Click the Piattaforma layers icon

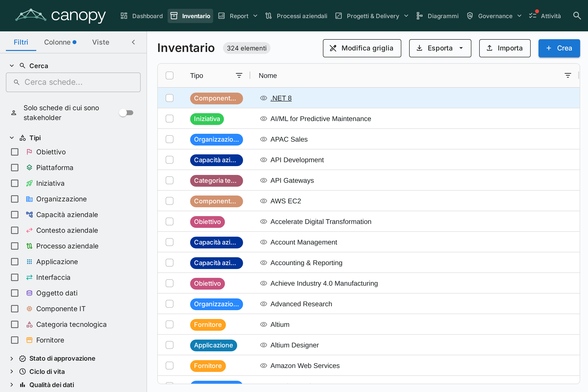(29, 168)
